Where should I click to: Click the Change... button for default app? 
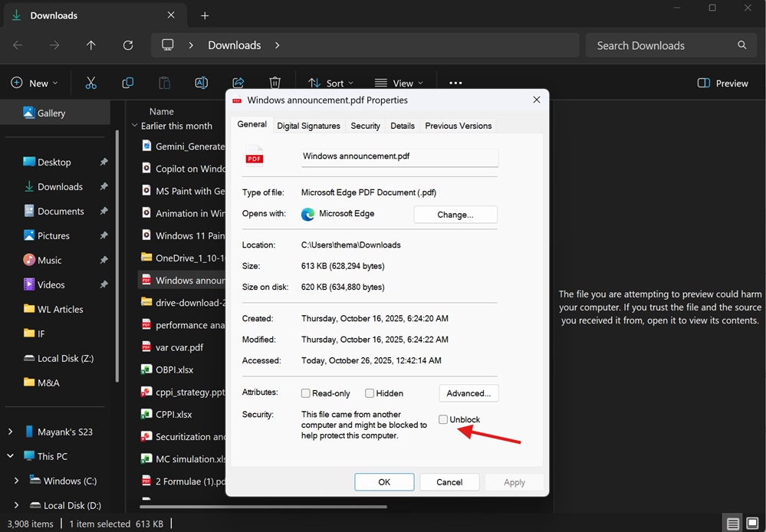pos(455,215)
